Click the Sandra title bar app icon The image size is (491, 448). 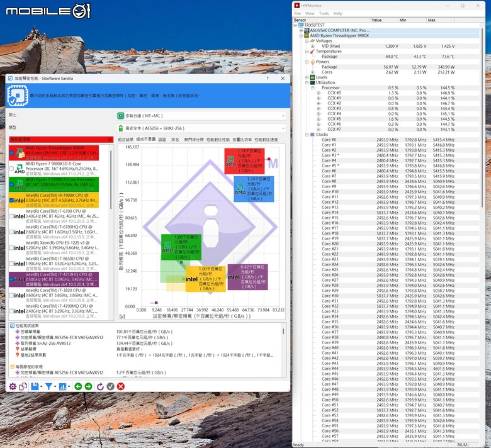click(x=10, y=78)
